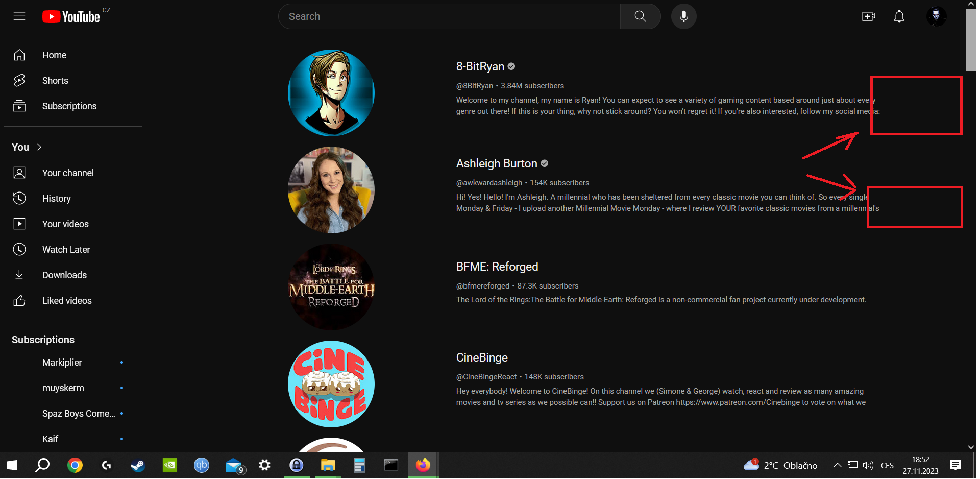Open the Windows Start menu
The height and width of the screenshot is (479, 980).
point(12,465)
